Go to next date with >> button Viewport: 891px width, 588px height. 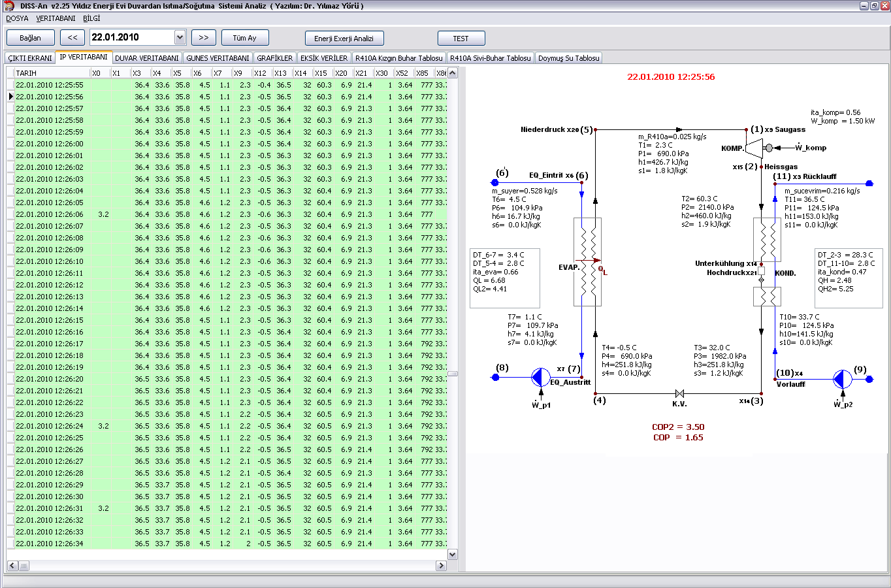[204, 38]
